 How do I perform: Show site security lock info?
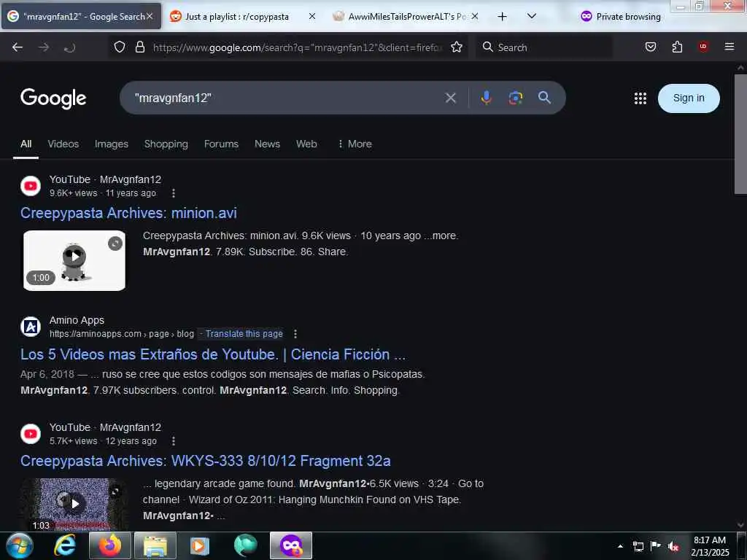139,47
